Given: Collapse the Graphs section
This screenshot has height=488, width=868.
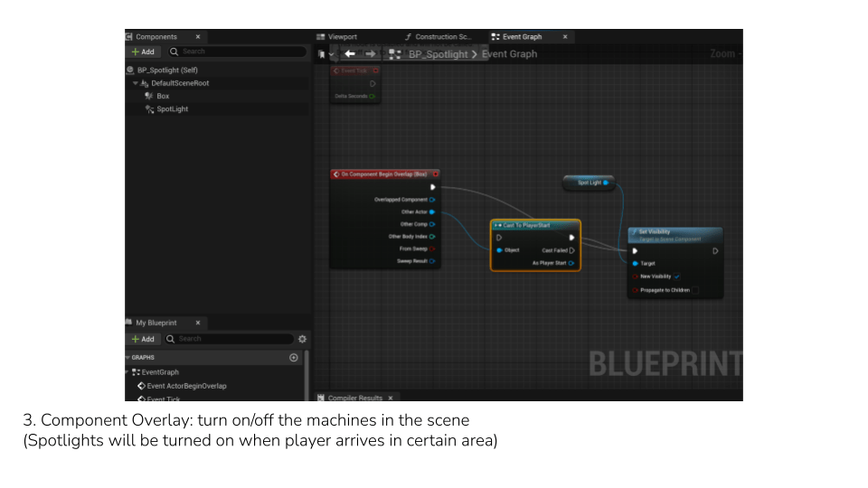Looking at the screenshot, I should click(127, 358).
